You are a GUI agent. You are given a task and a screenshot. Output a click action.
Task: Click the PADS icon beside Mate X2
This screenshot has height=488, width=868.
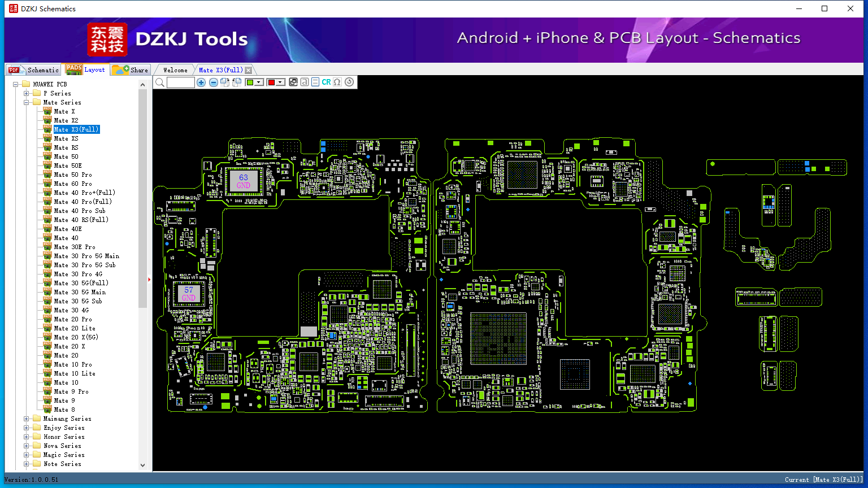pyautogui.click(x=47, y=120)
